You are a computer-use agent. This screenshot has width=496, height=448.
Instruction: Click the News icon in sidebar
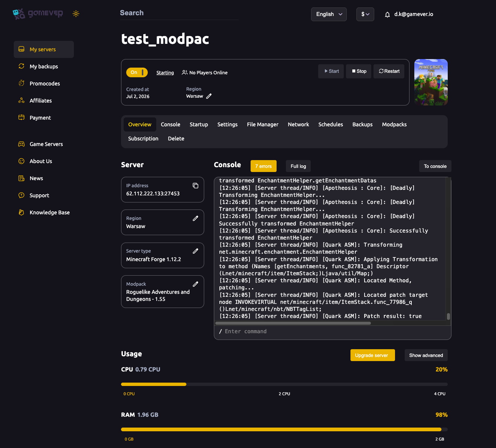tap(22, 178)
